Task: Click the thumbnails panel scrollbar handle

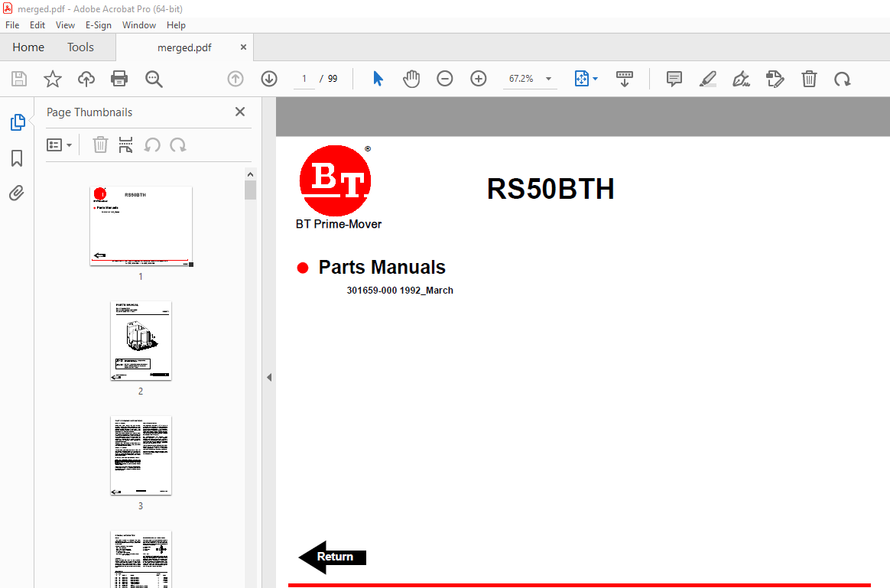Action: click(250, 190)
